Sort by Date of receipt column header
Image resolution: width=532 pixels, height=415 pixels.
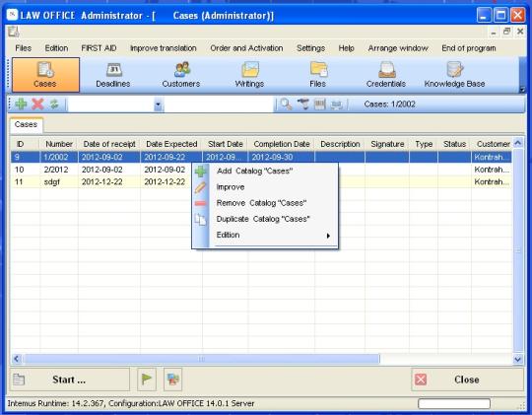pyautogui.click(x=109, y=144)
